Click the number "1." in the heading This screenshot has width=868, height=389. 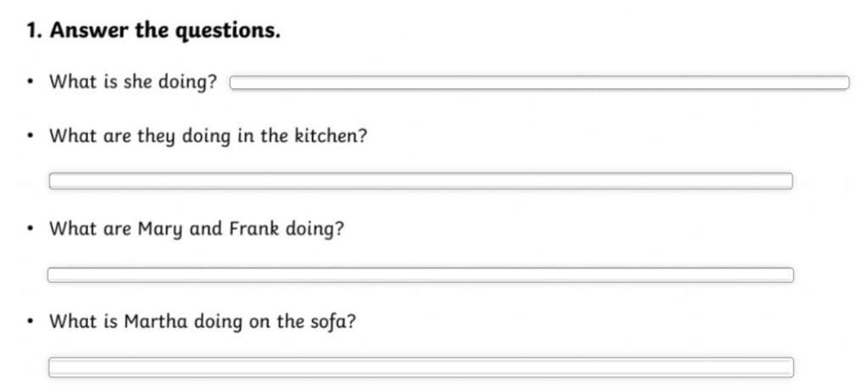tap(34, 31)
